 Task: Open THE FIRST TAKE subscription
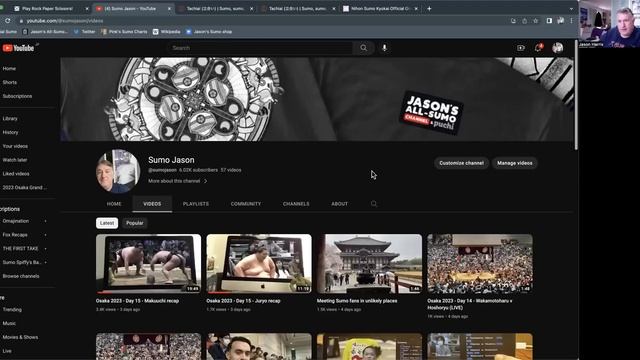[20, 249]
